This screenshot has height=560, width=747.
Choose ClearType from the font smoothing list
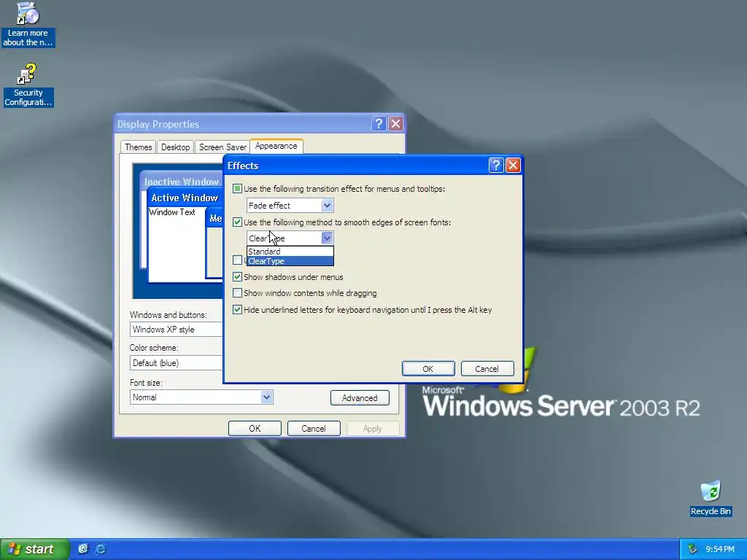(x=290, y=261)
